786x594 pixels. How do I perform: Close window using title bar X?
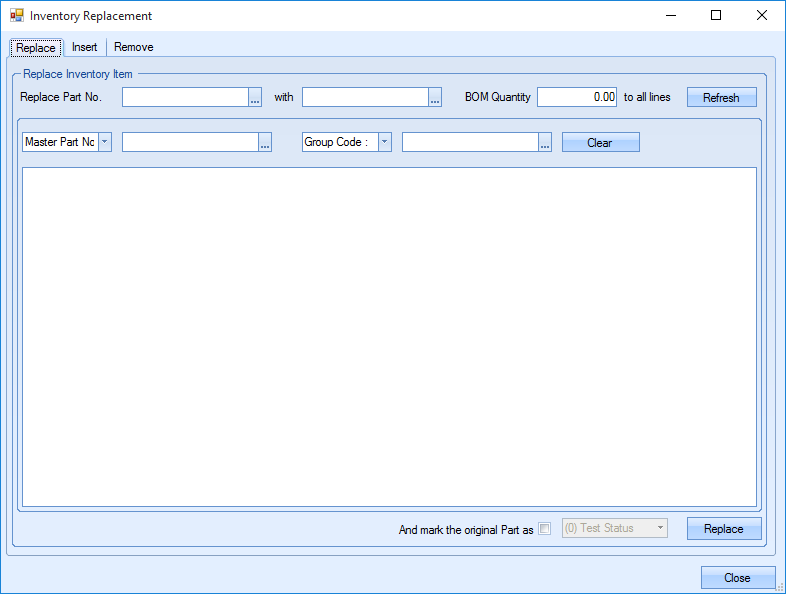762,16
